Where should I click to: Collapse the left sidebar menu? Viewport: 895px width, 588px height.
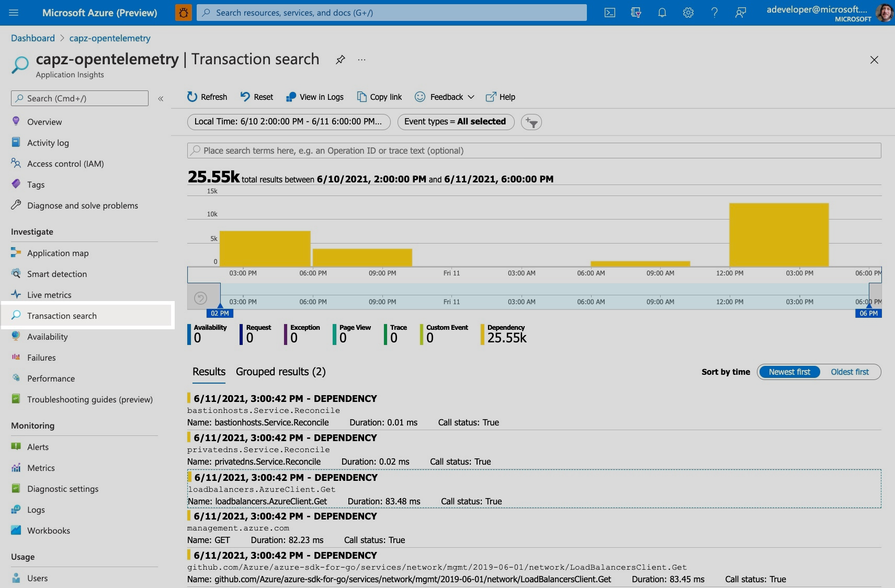pos(161,98)
